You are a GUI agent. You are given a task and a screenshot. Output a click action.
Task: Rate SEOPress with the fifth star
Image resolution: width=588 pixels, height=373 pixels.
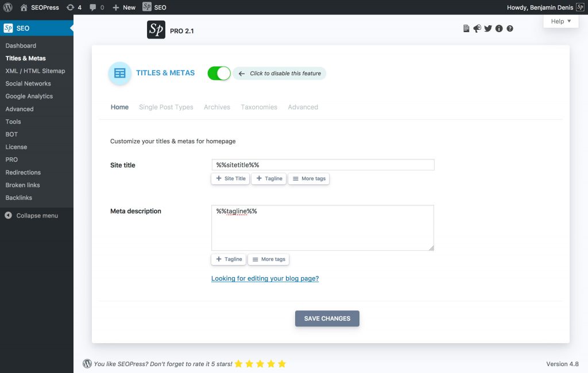[282, 364]
